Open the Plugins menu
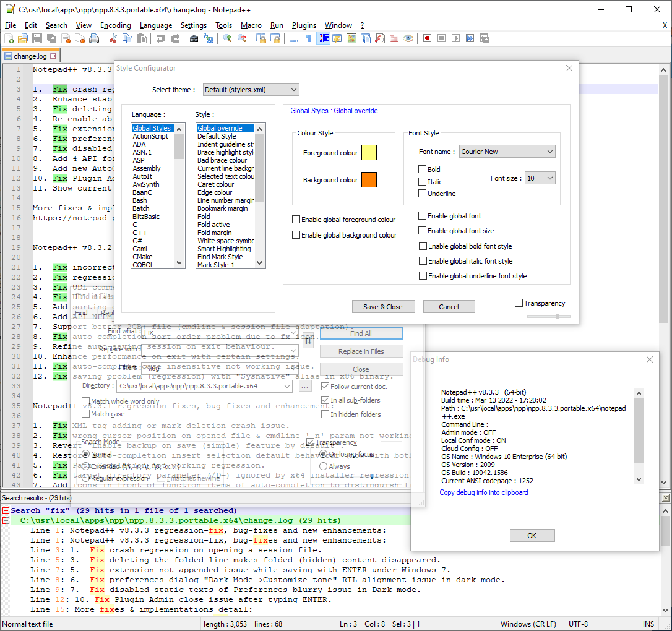The width and height of the screenshot is (672, 631). 304,25
